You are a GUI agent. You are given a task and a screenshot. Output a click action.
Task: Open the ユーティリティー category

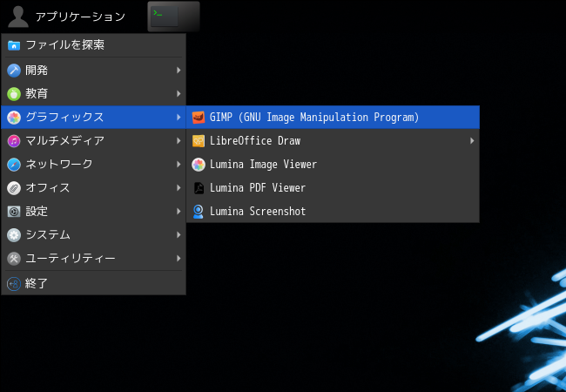click(x=93, y=258)
